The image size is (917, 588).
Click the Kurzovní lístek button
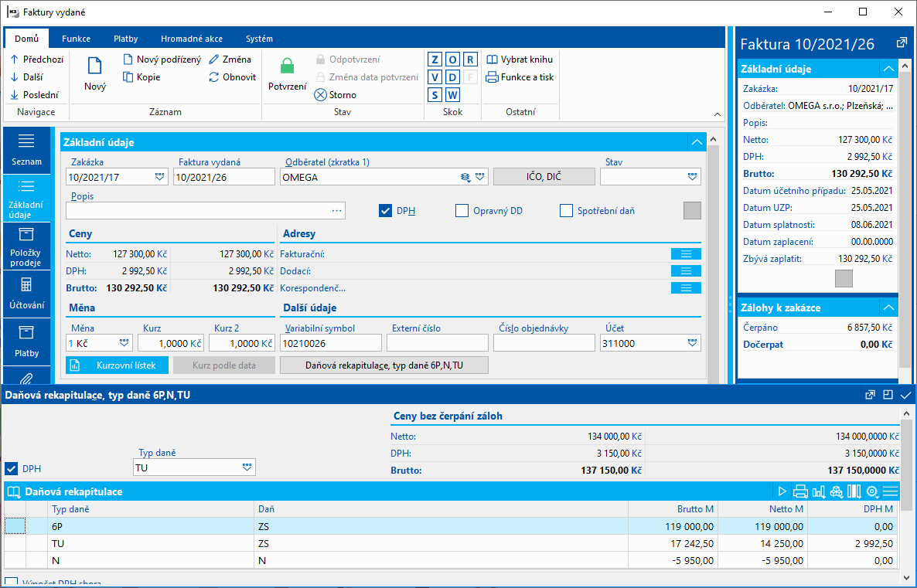point(116,365)
